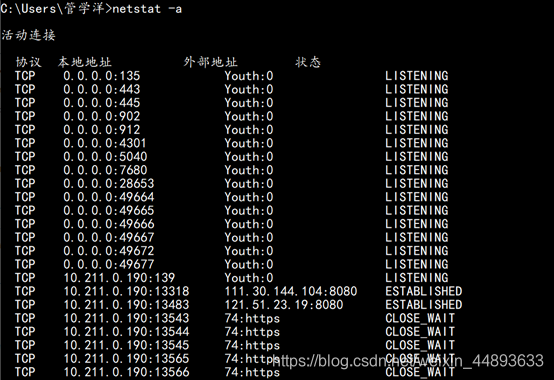Select local address 0.0.0.0:28653
554x380 pixels.
(x=109, y=183)
